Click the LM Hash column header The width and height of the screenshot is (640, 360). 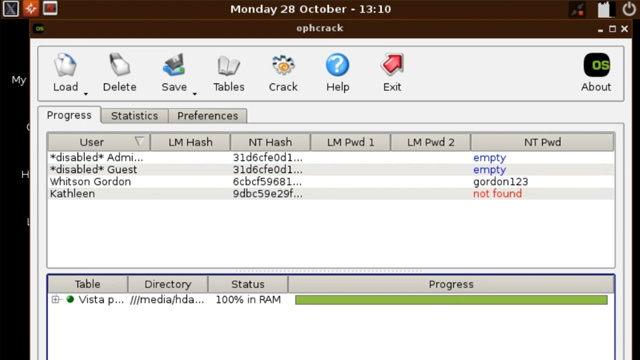(190, 142)
